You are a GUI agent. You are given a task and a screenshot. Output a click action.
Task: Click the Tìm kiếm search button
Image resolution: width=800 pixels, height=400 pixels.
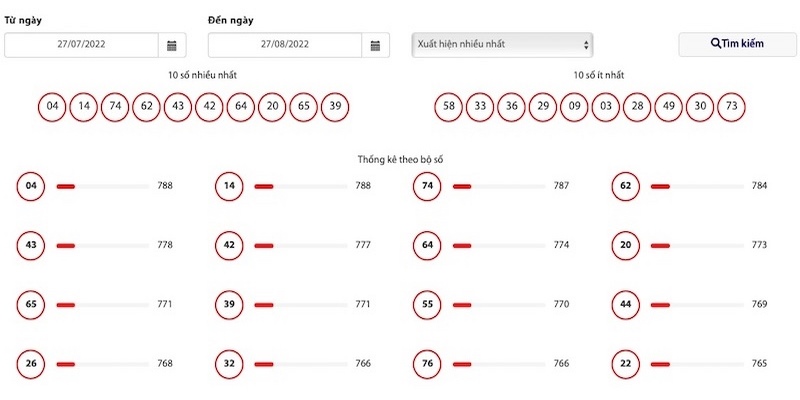tap(737, 44)
